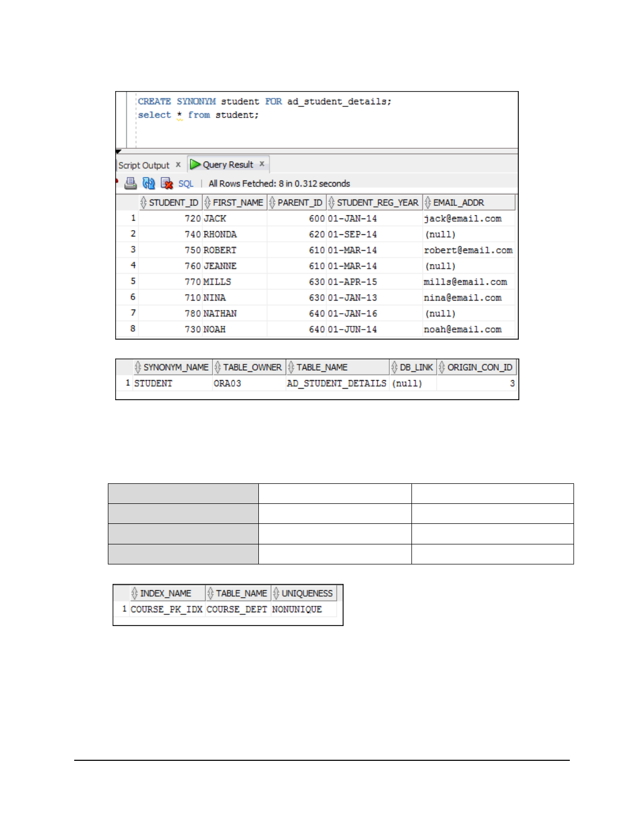Click the UNIQUENESS column header
This screenshot has width=644, height=834.
[x=304, y=593]
